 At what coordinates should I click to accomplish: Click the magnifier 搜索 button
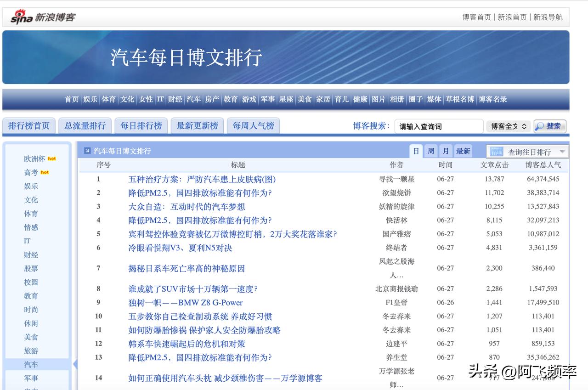pos(550,126)
